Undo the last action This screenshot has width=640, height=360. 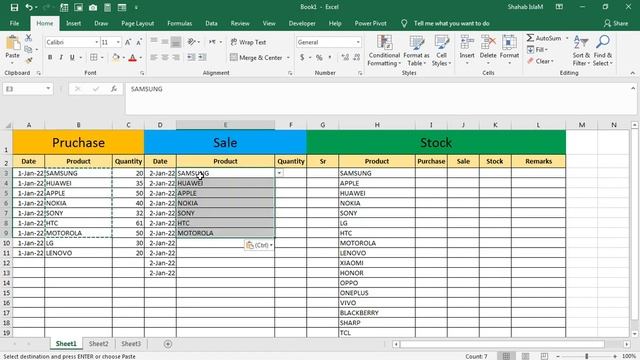(x=29, y=7)
